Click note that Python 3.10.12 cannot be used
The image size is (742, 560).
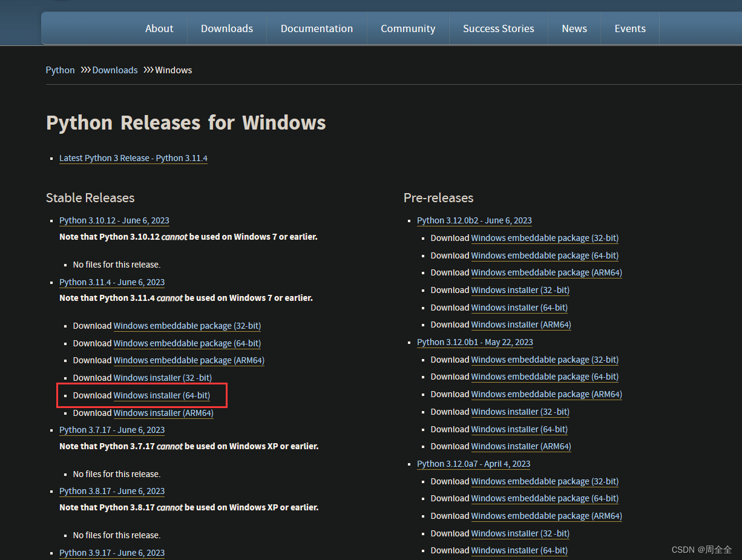pyautogui.click(x=188, y=237)
